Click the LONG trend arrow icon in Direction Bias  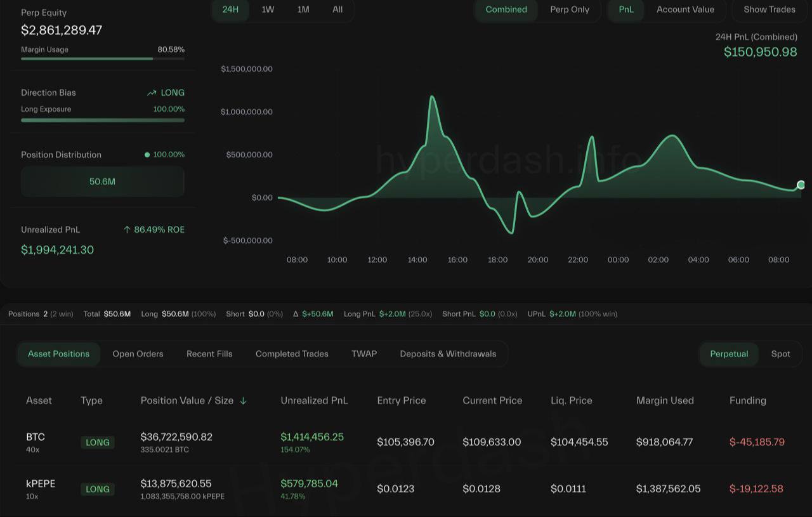click(x=152, y=93)
